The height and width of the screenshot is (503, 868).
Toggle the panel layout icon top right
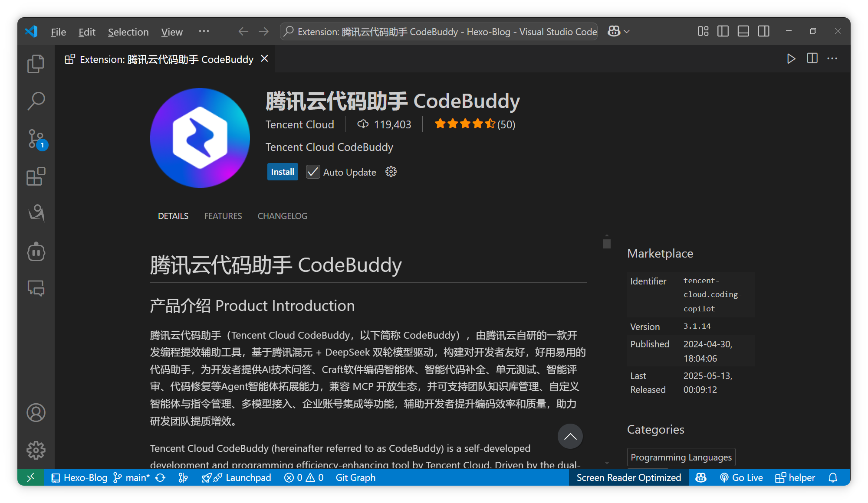pos(743,31)
